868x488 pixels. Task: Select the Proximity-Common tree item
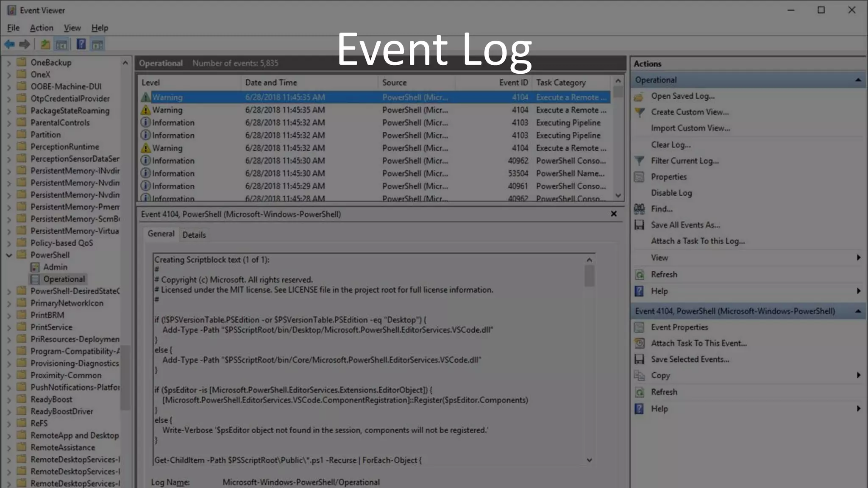66,375
